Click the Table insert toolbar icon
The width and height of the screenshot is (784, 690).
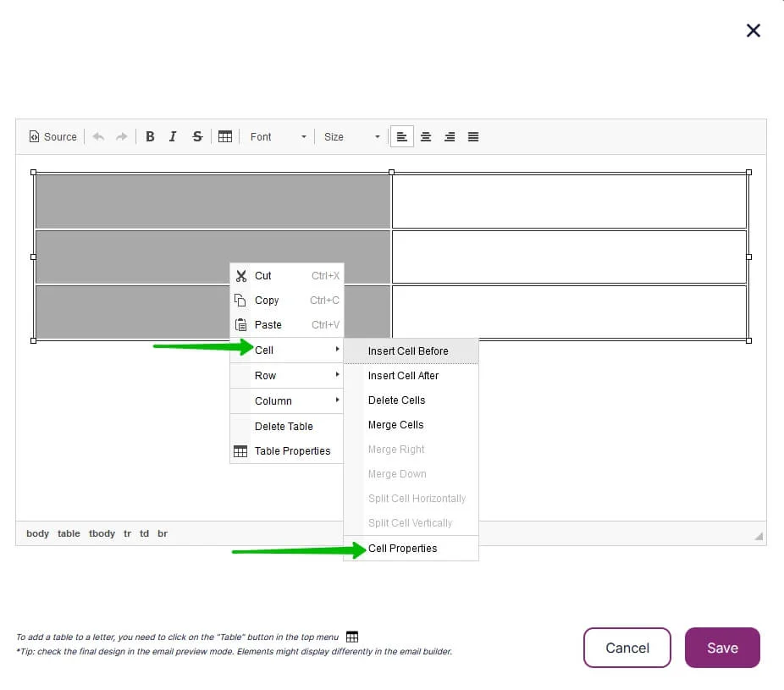225,136
